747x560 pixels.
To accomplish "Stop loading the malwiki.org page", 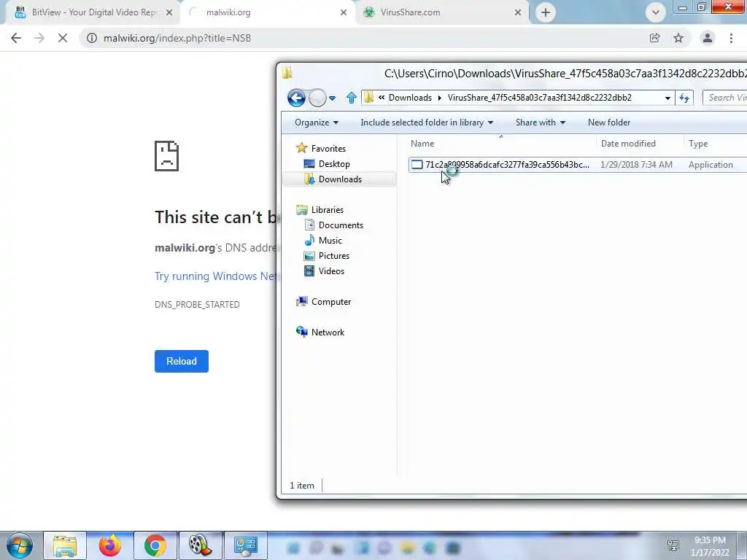I will 63,38.
